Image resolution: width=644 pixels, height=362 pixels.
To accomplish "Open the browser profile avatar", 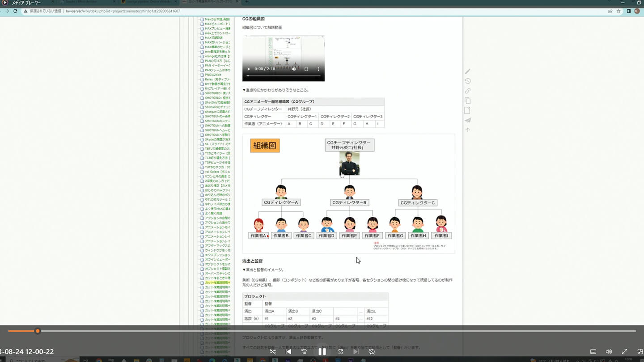I will pos(637,11).
